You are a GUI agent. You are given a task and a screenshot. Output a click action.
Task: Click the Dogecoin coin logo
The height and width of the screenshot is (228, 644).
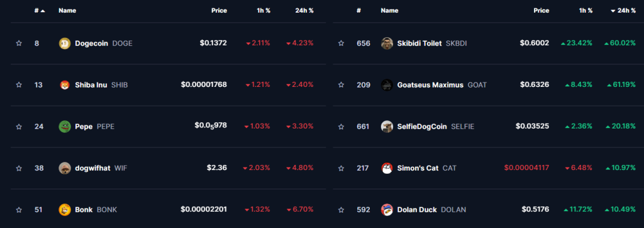pos(65,43)
